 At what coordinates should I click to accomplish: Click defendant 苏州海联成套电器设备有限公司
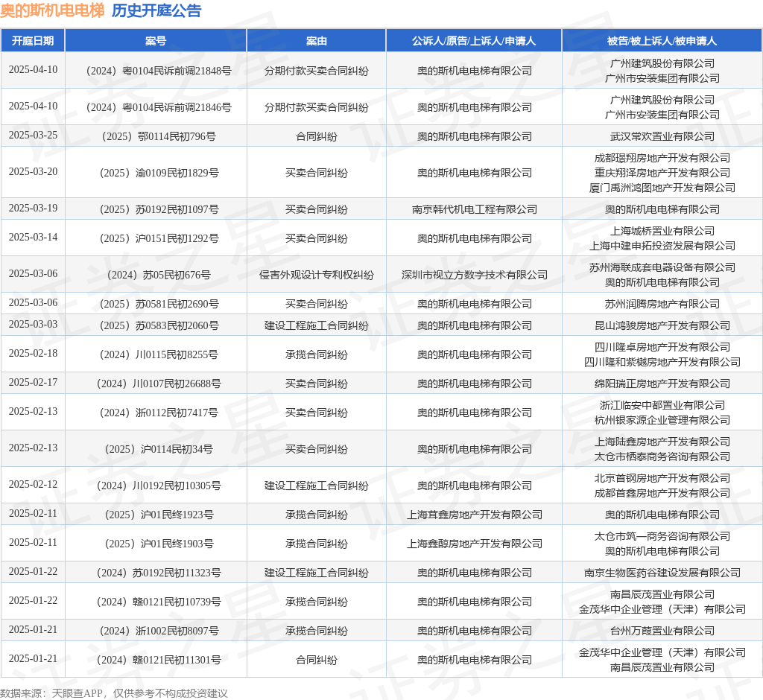662,267
